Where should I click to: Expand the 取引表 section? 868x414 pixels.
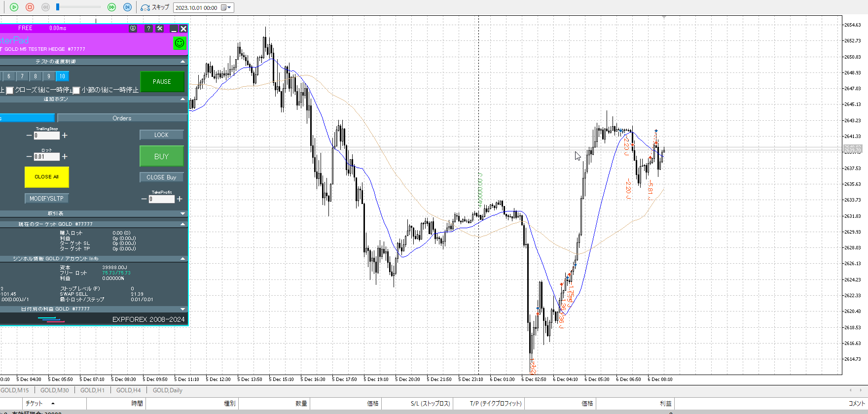click(x=182, y=213)
